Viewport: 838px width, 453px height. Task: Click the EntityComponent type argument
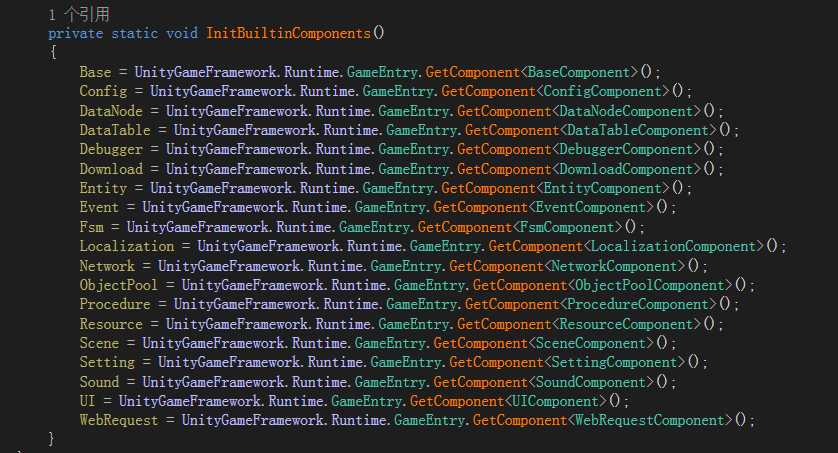point(602,189)
